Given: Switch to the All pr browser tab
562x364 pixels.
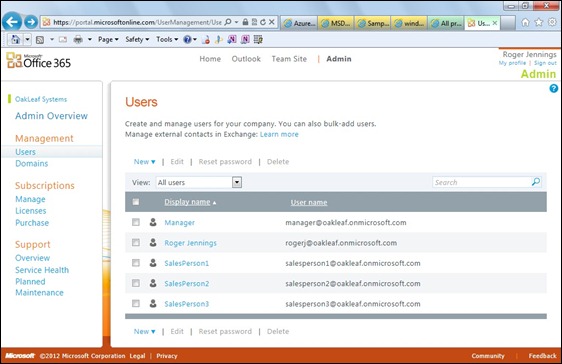Looking at the screenshot, I should (x=447, y=23).
